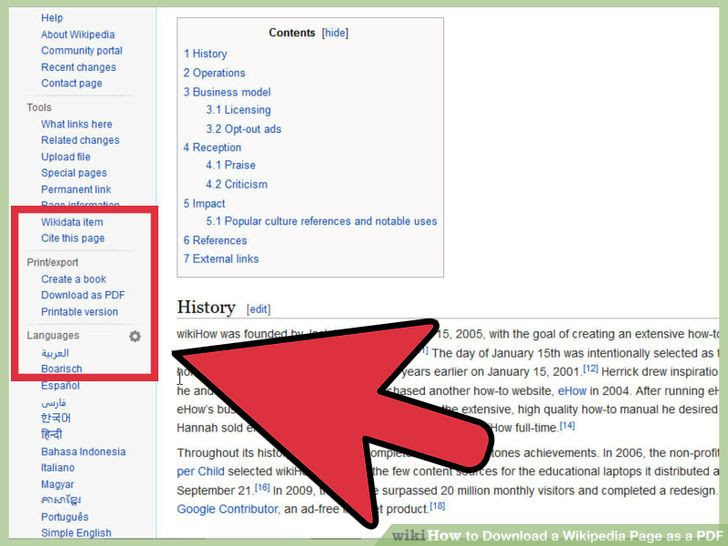Switch to Hindi (हिन्दी) version

pos(52,435)
